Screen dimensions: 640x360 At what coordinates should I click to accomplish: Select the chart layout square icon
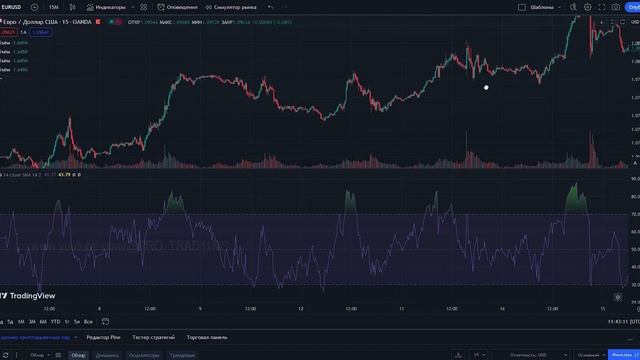click(x=522, y=7)
